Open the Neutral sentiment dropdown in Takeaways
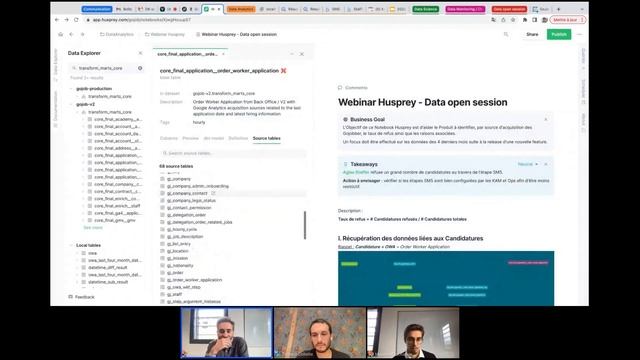 coord(528,164)
